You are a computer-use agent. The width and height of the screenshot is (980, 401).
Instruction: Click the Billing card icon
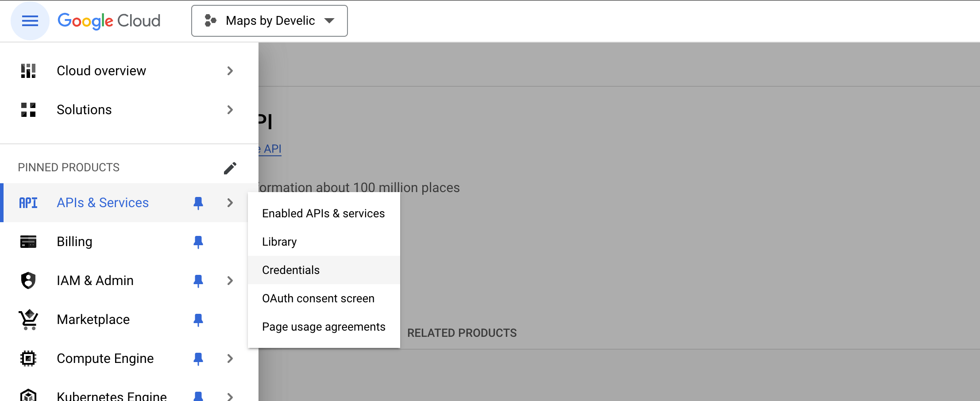[28, 242]
